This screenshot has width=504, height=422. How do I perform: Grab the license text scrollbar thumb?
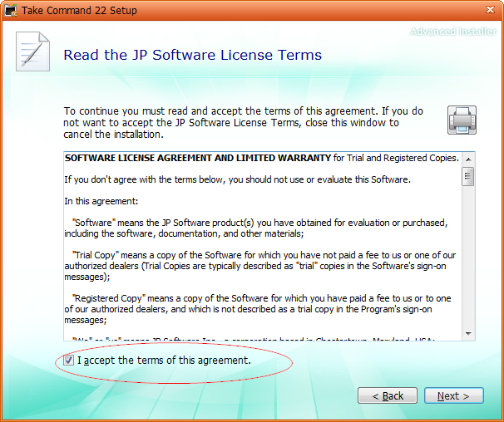pyautogui.click(x=468, y=176)
